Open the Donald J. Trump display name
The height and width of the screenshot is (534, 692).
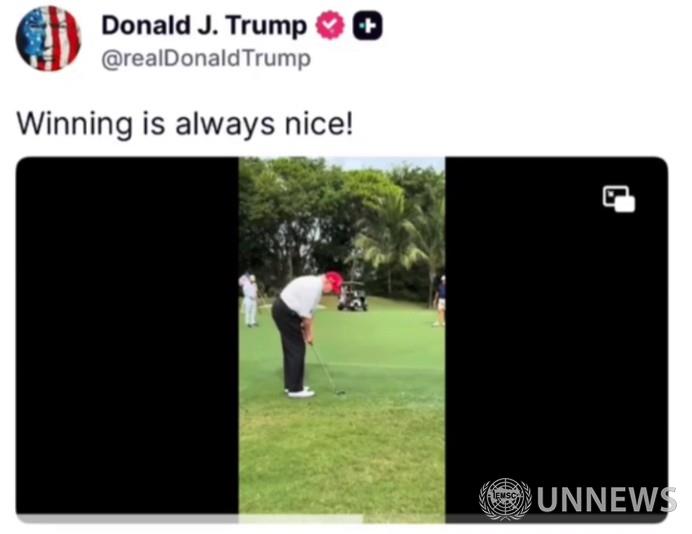204,26
